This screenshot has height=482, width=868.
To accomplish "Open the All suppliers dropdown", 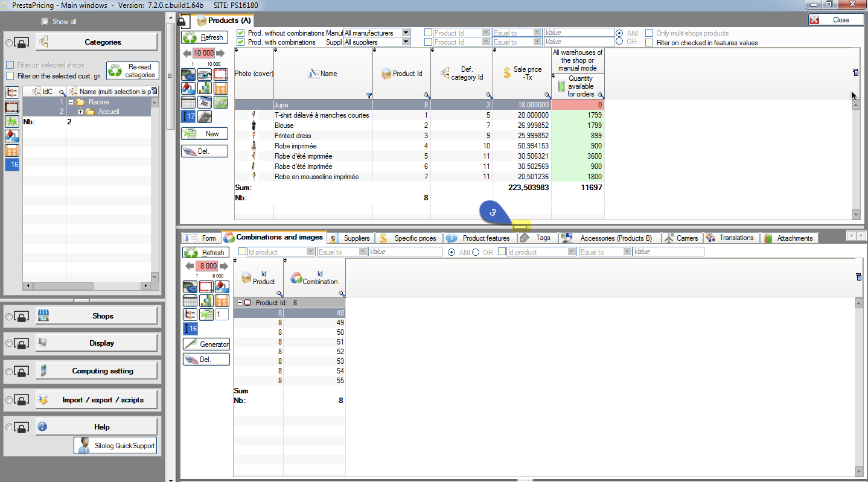I will point(406,42).
